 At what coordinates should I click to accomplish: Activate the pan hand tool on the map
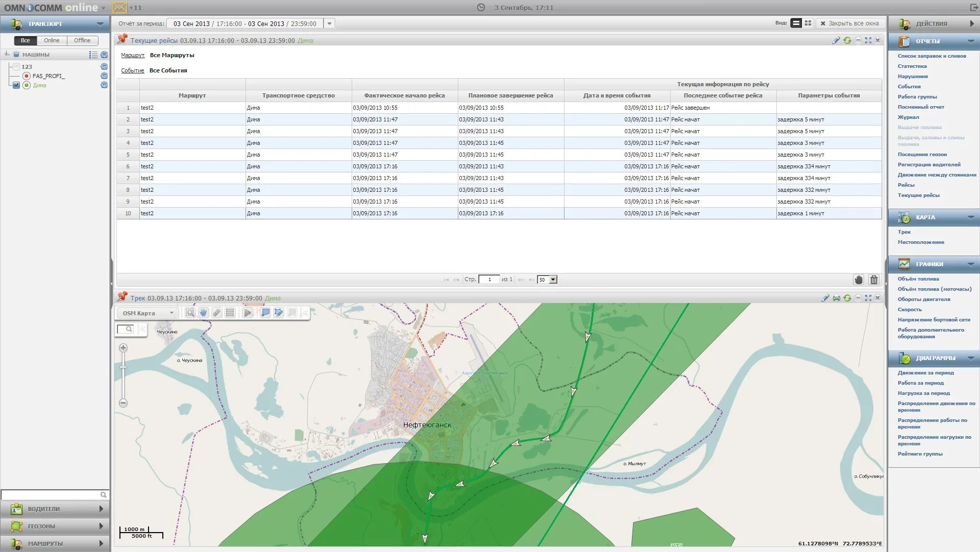pyautogui.click(x=203, y=313)
